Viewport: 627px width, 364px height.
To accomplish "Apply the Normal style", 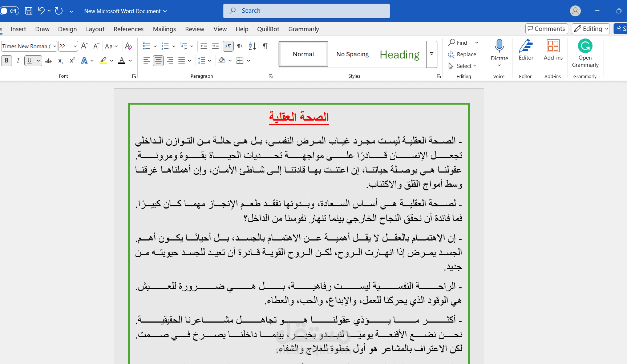I will click(303, 54).
